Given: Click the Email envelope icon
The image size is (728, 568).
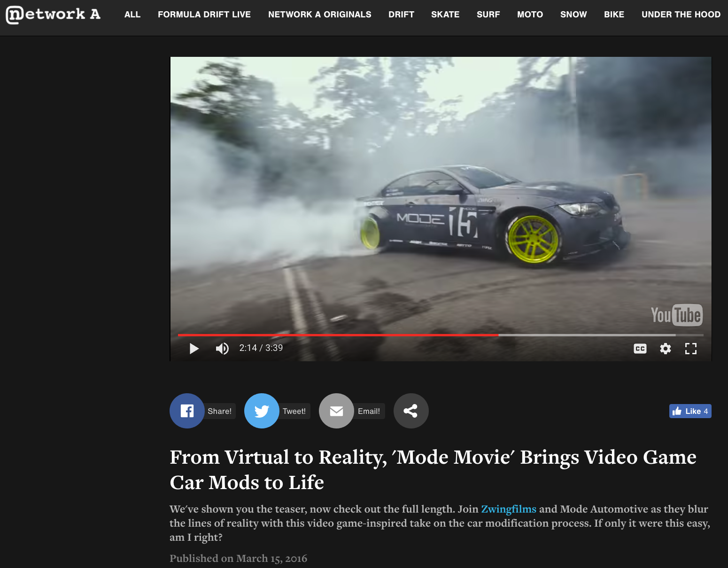Looking at the screenshot, I should [x=336, y=411].
